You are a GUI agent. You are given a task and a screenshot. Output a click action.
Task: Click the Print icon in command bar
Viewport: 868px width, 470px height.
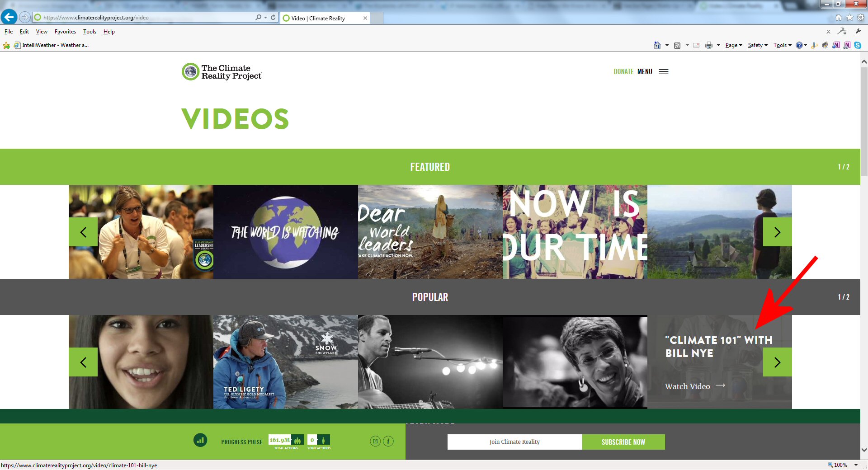pyautogui.click(x=709, y=45)
